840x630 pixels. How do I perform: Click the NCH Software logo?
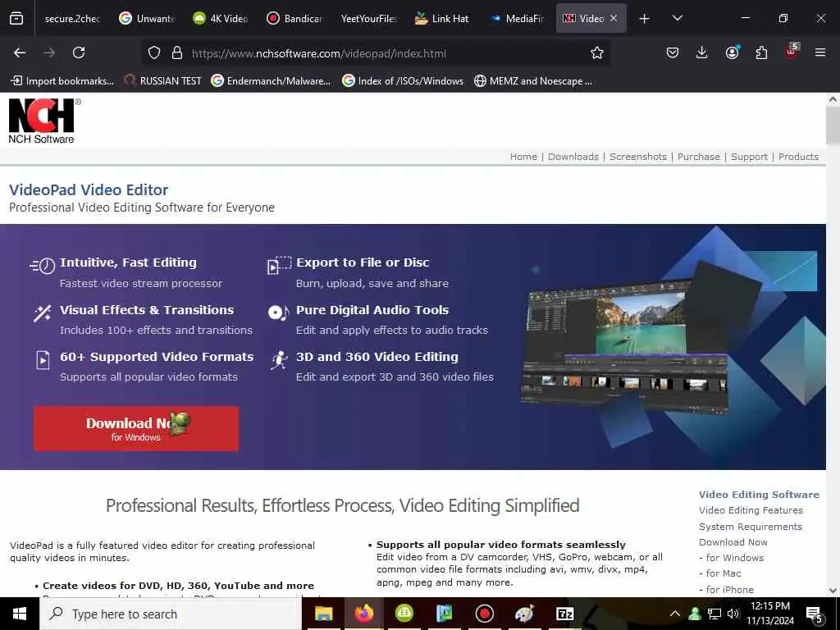click(x=44, y=121)
